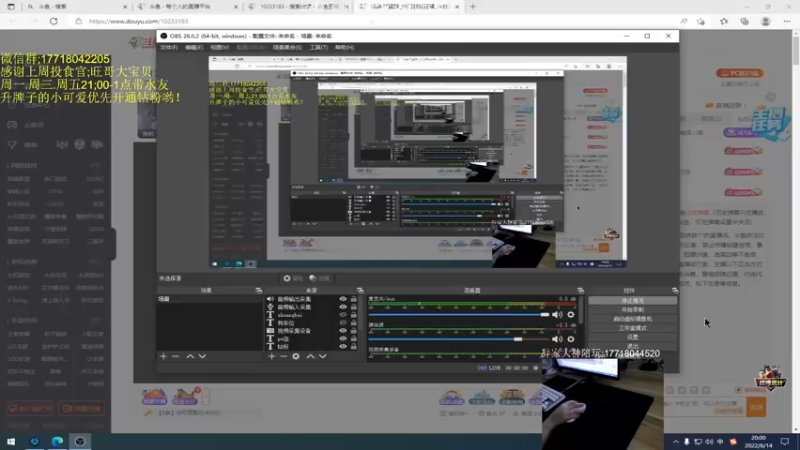Open the 视图(V) menu in OBS
The height and width of the screenshot is (450, 800).
pos(219,47)
